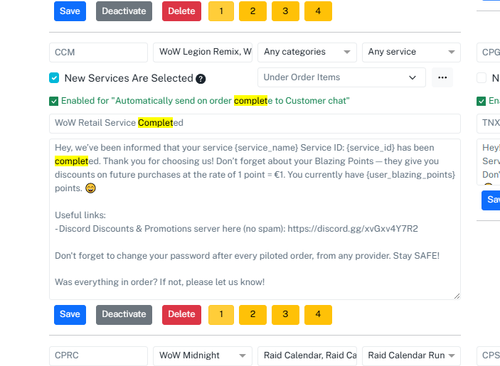The image size is (500, 366).
Task: Click the top red Delete button
Action: [x=182, y=11]
